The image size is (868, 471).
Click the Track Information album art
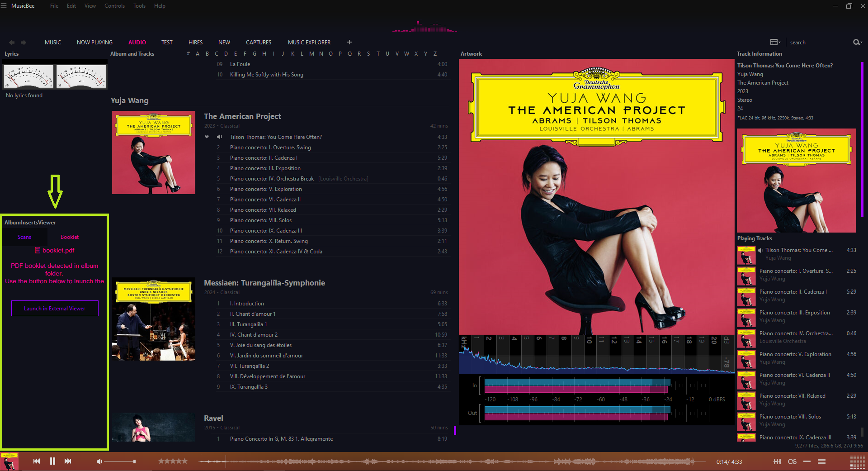pos(797,181)
